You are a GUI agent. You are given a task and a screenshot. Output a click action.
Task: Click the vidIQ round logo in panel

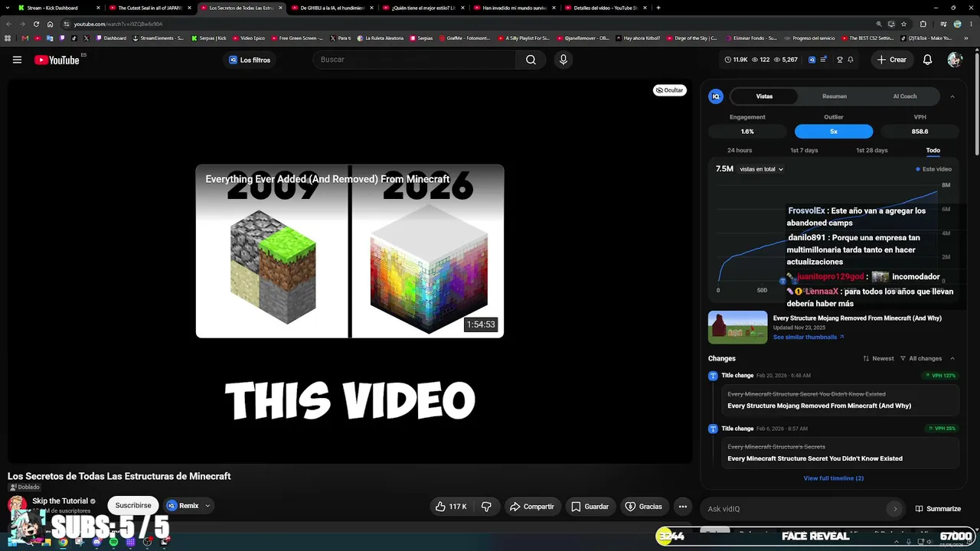716,96
